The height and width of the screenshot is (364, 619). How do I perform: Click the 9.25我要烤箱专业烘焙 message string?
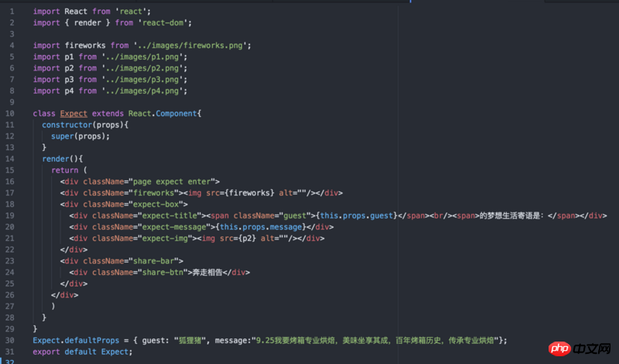[x=377, y=340]
